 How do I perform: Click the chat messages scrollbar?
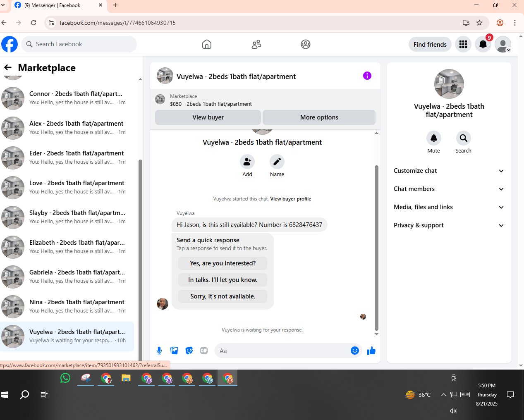[x=376, y=248]
